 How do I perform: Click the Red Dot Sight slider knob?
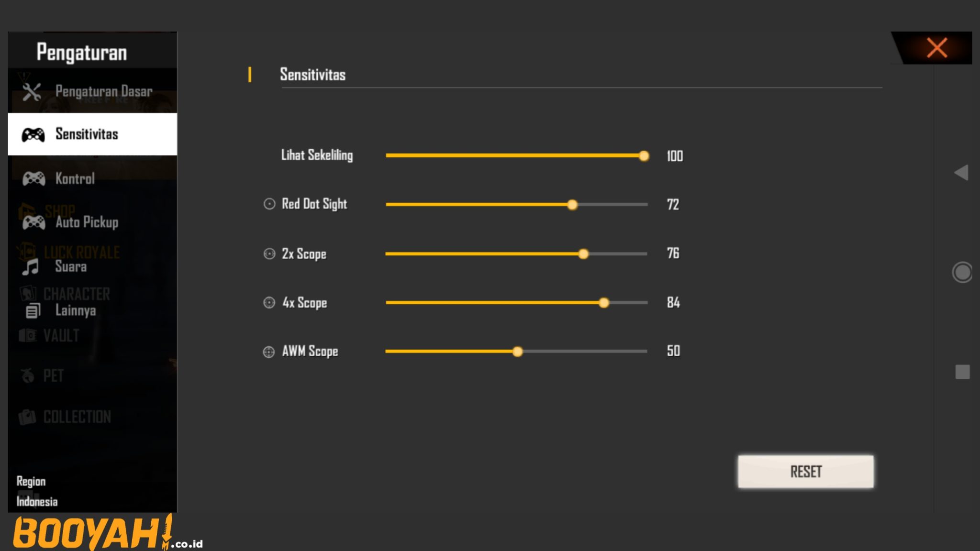(572, 205)
